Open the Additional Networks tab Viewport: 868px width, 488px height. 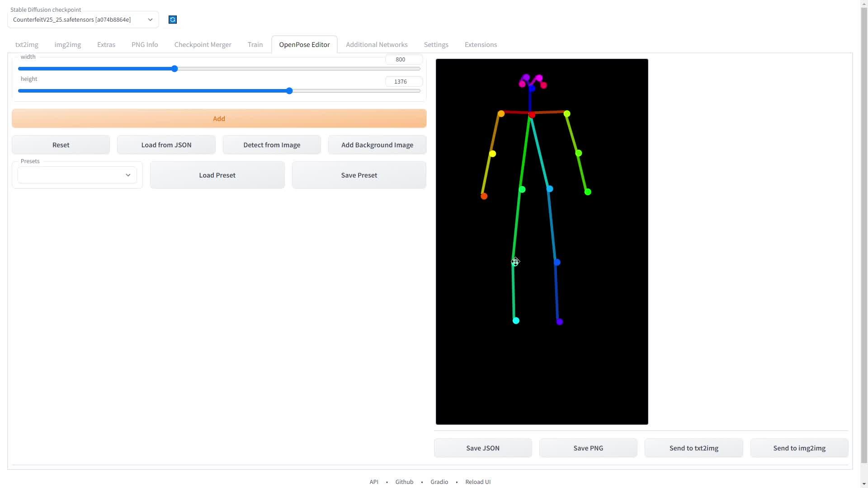[377, 44]
